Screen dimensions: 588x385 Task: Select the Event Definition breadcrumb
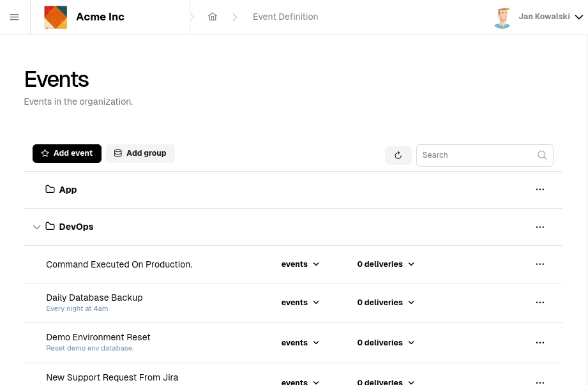tap(285, 17)
